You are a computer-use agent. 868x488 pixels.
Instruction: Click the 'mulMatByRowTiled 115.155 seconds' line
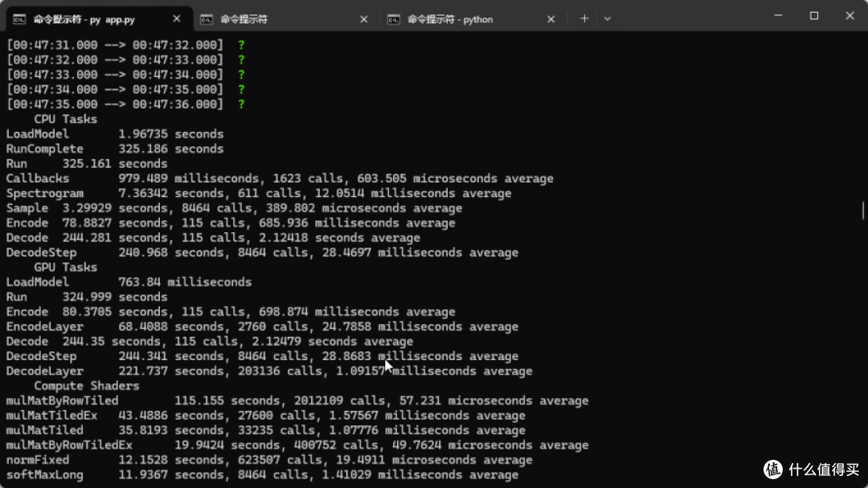(297, 401)
